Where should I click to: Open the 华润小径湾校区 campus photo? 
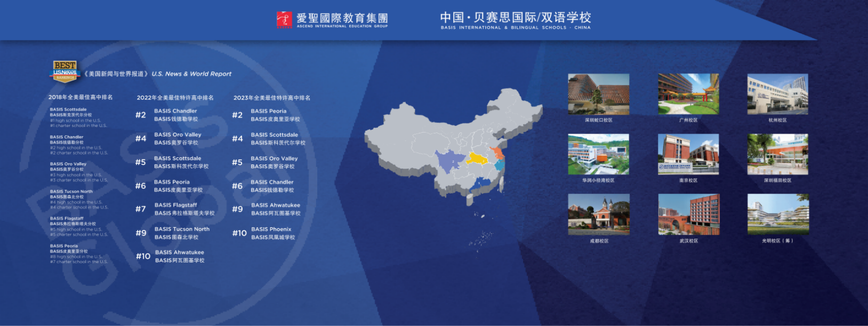(x=599, y=154)
